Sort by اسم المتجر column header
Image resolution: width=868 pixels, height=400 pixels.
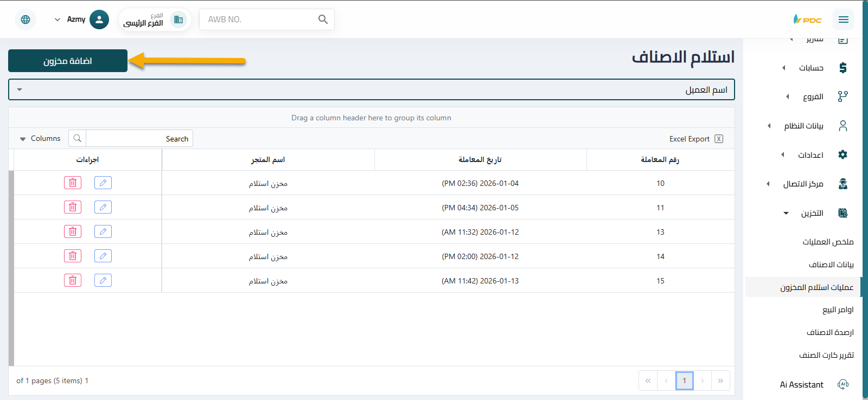(x=268, y=159)
